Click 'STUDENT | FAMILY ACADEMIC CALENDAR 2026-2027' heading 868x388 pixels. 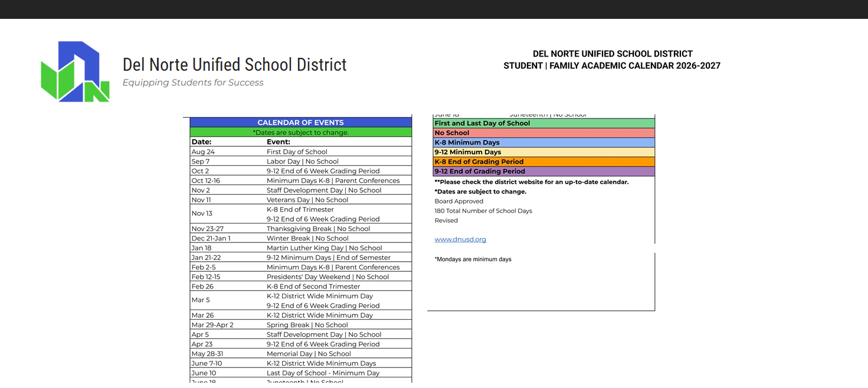pyautogui.click(x=612, y=66)
